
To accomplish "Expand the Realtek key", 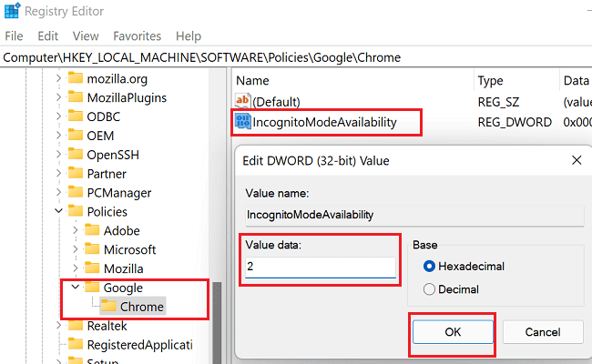I will 58,325.
